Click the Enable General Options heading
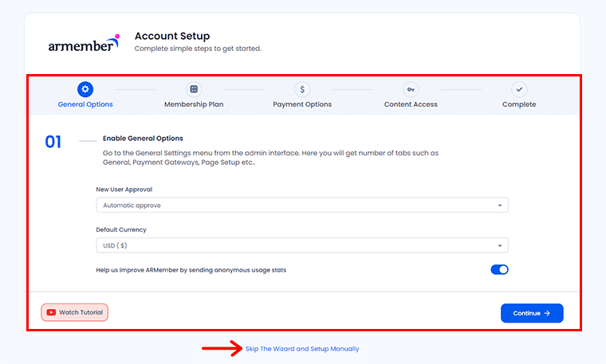 (143, 138)
